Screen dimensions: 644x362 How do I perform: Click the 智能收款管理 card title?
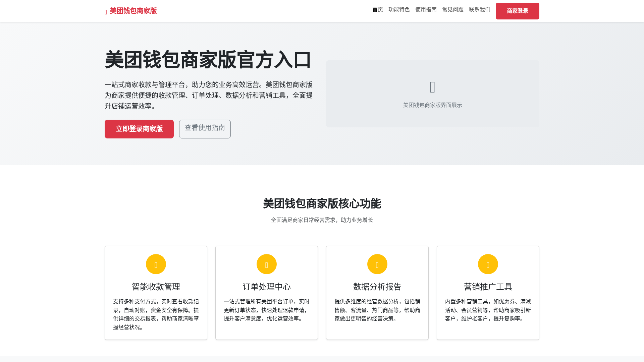pyautogui.click(x=156, y=287)
